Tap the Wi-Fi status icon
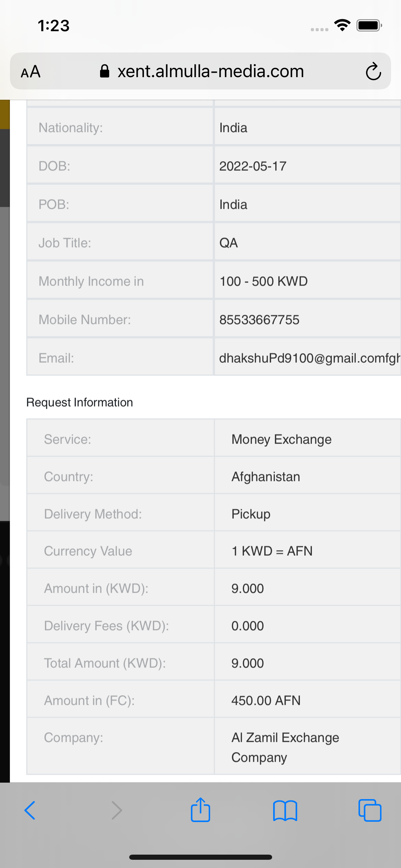Screen dimensions: 401x868 pyautogui.click(x=342, y=25)
